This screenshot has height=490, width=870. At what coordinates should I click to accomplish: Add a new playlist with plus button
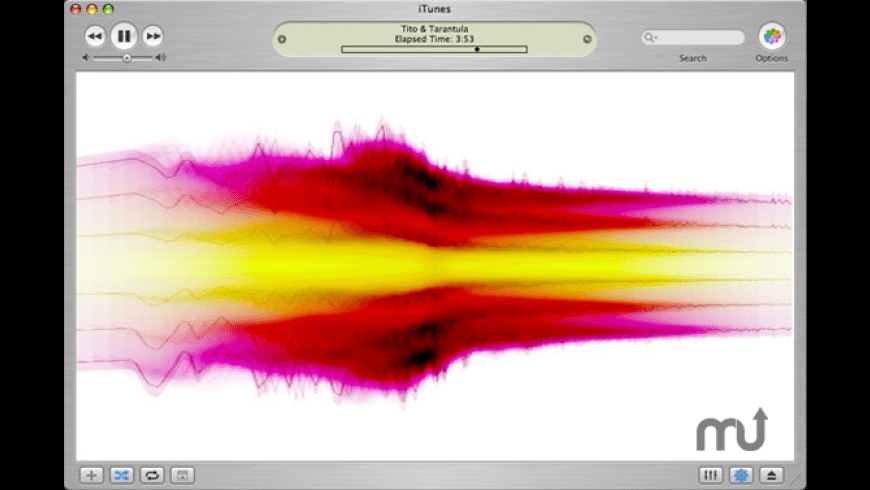(92, 476)
